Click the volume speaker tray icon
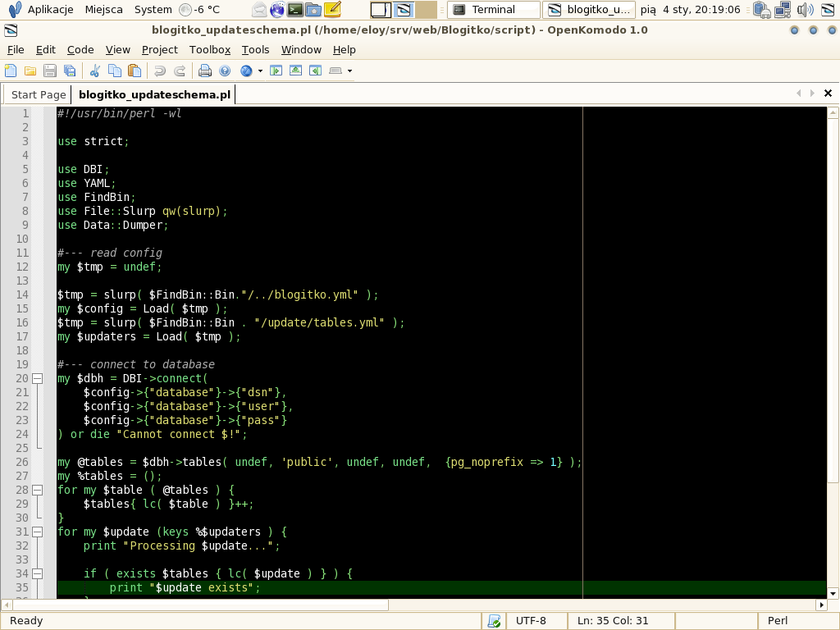This screenshot has width=840, height=630. tap(805, 10)
